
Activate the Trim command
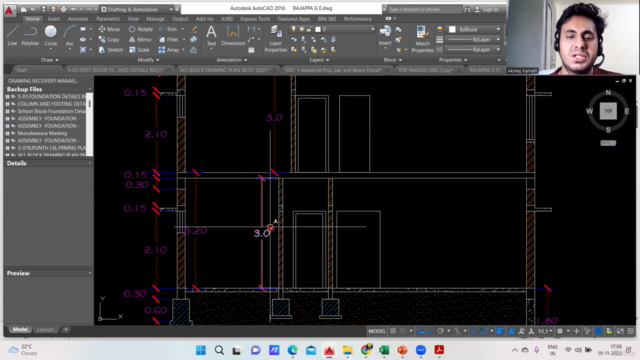[168, 29]
